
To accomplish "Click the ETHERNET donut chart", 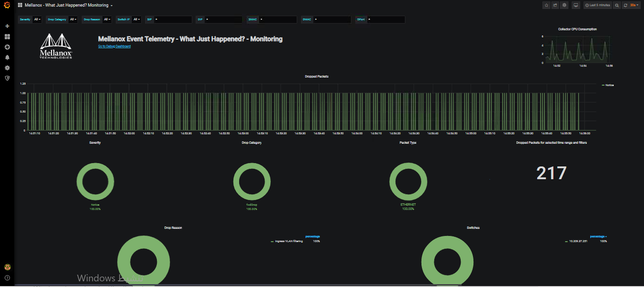I will 408,182.
